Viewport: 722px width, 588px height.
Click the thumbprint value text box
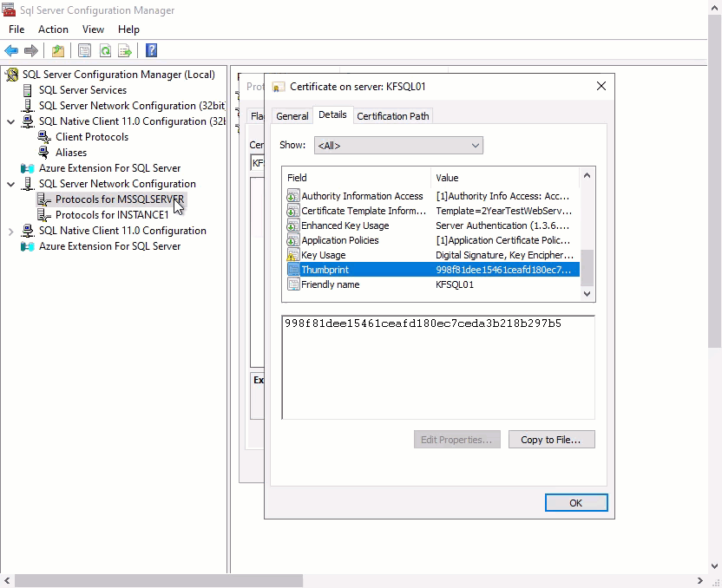tap(438, 368)
